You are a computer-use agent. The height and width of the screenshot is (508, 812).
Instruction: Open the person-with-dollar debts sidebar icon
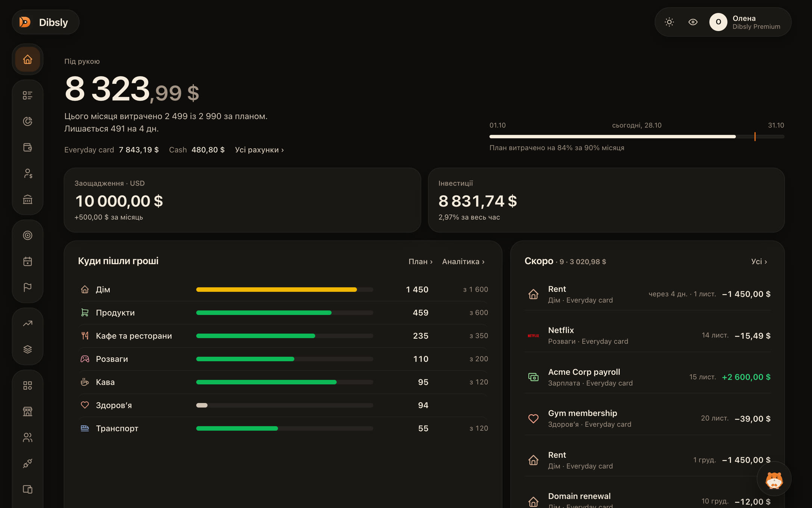pos(27,173)
